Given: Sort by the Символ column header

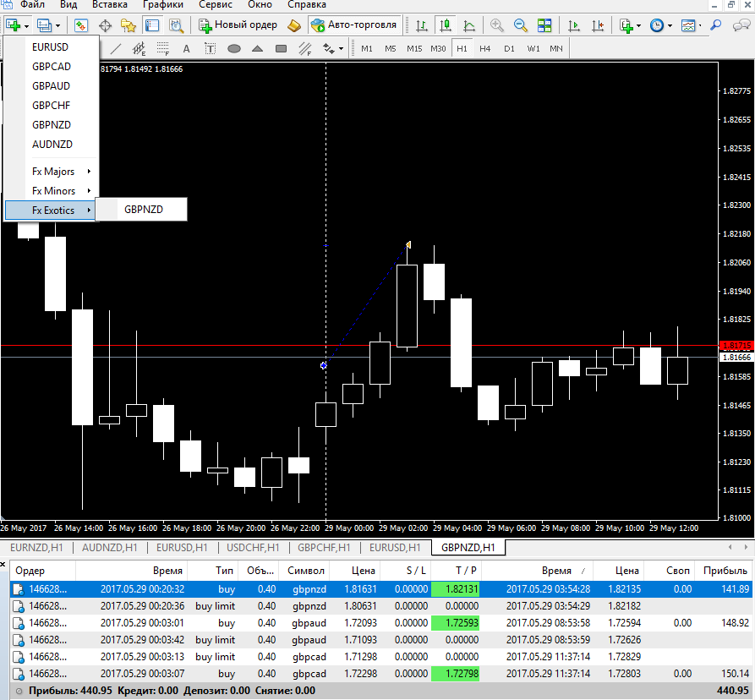Looking at the screenshot, I should tap(306, 571).
